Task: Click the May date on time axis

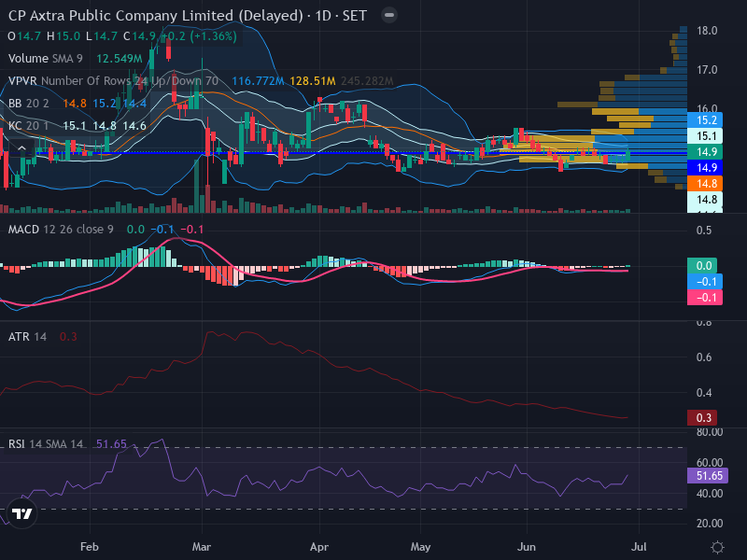Action: [x=420, y=547]
